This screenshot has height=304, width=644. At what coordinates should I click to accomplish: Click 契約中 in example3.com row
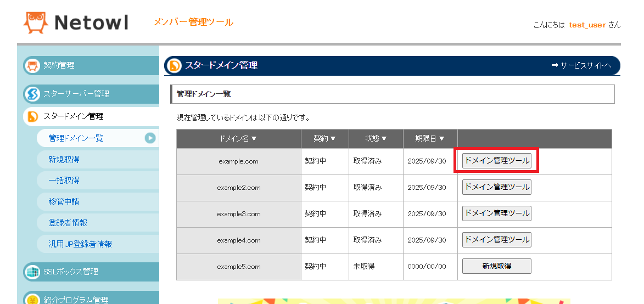pyautogui.click(x=325, y=214)
